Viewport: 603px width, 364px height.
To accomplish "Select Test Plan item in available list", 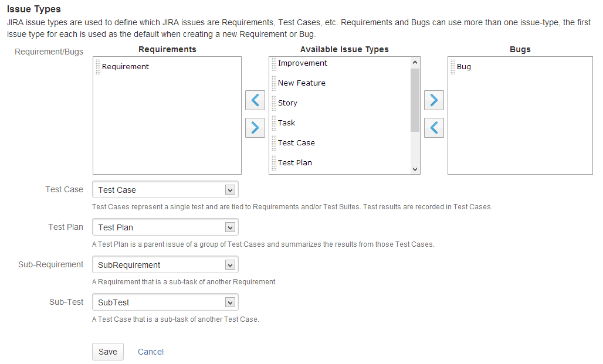I will pos(295,163).
